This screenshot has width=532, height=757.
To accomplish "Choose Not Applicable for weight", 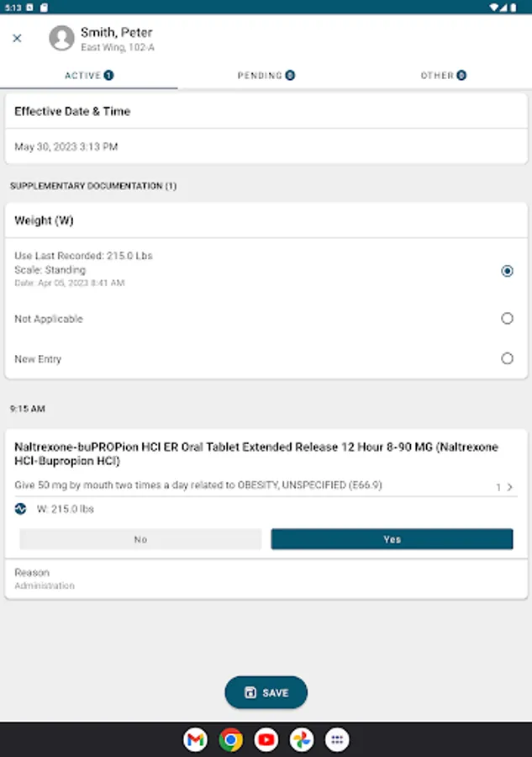I will [x=507, y=319].
